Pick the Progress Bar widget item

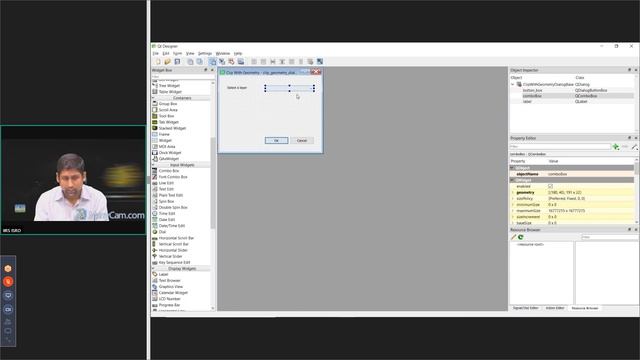click(169, 305)
